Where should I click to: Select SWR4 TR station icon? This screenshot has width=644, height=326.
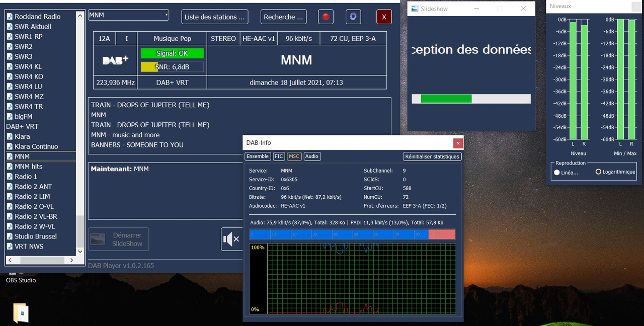tap(10, 107)
